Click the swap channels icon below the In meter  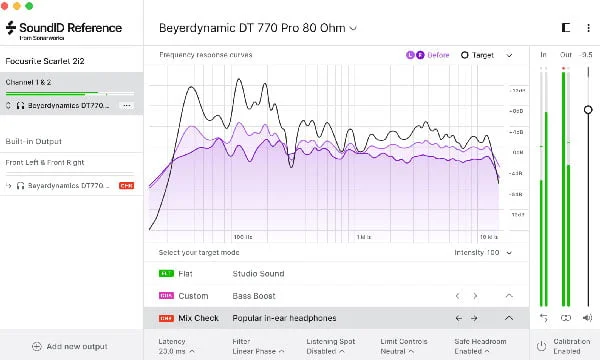(x=544, y=318)
